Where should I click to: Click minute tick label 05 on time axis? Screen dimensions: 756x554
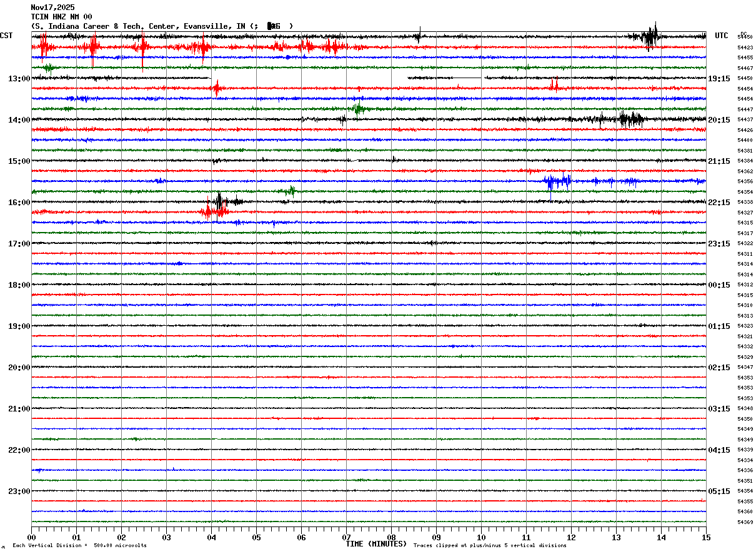point(256,537)
